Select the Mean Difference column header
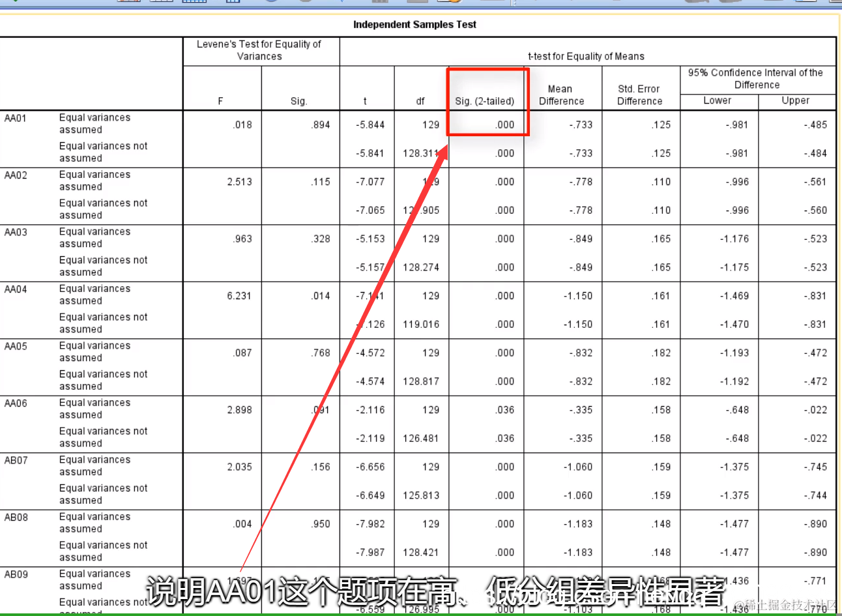Viewport: 842px width, 616px height. point(561,95)
